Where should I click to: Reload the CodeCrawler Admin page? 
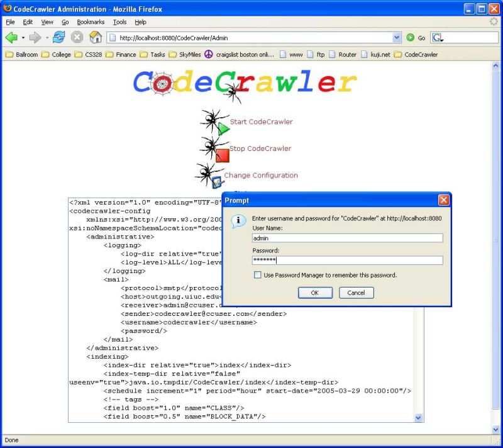point(58,37)
